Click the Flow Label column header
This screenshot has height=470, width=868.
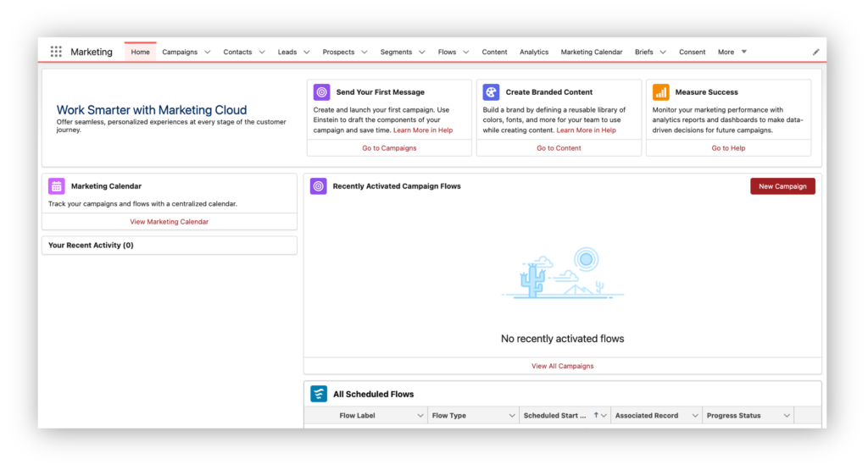coord(357,416)
